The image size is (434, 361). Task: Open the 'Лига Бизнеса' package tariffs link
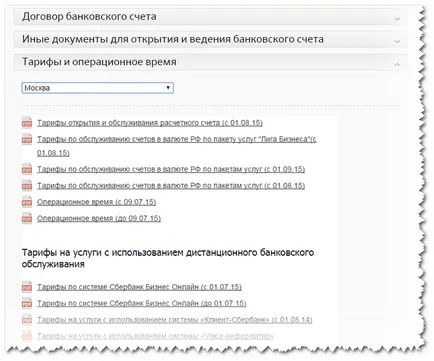pos(176,146)
